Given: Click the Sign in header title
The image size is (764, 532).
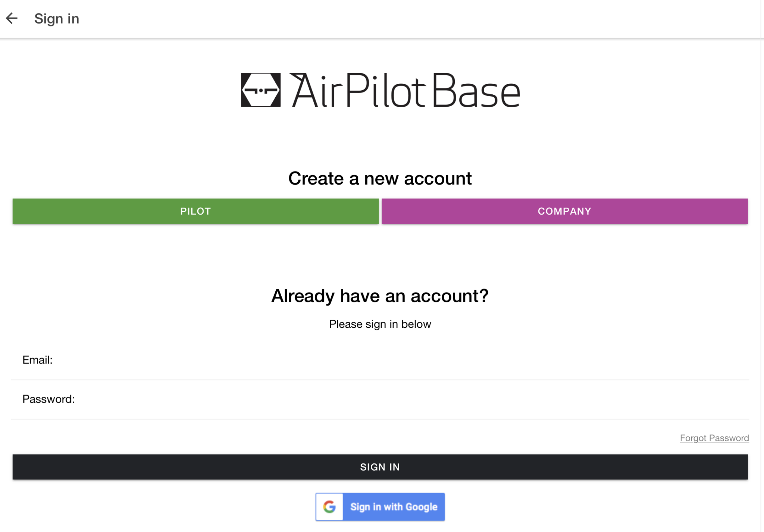Looking at the screenshot, I should point(57,18).
